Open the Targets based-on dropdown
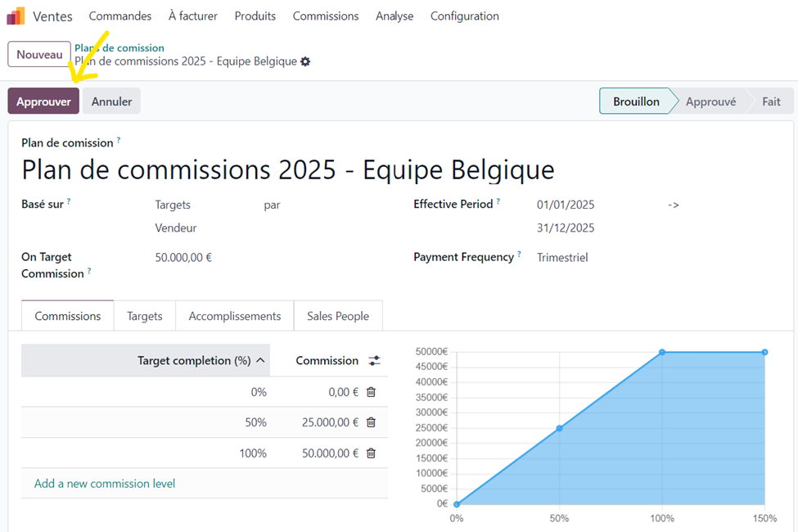 (173, 205)
